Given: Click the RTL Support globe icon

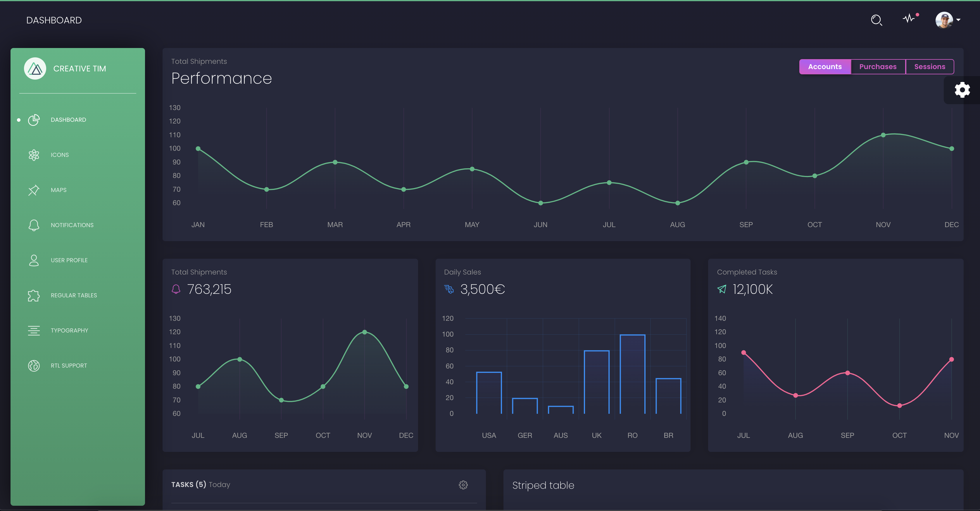Looking at the screenshot, I should click(x=34, y=366).
